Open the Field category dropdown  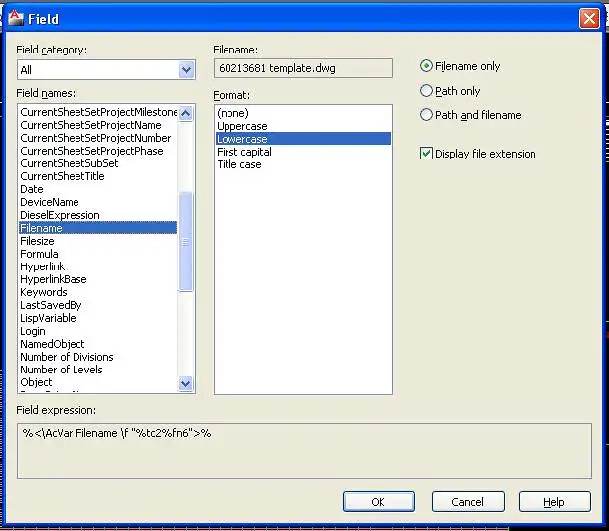pyautogui.click(x=186, y=70)
